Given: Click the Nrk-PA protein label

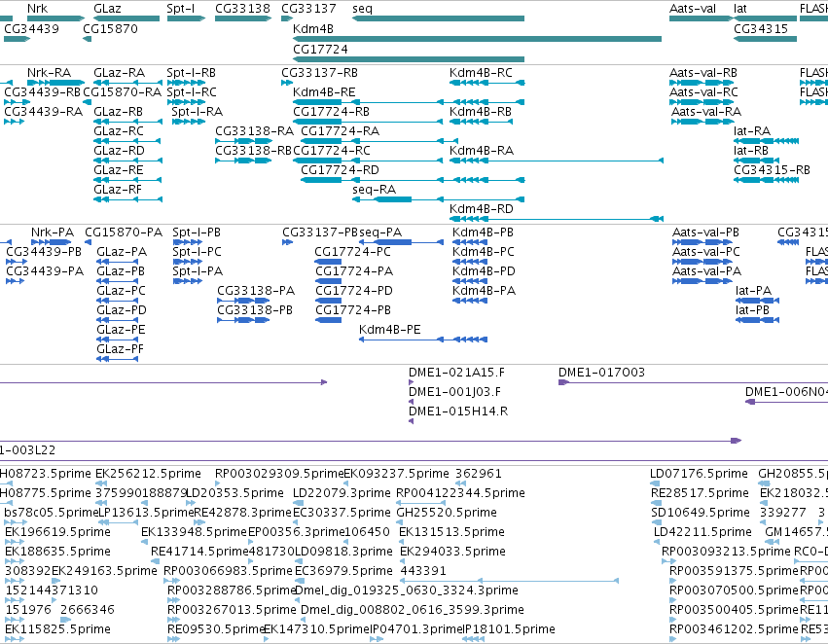Looking at the screenshot, I should pyautogui.click(x=53, y=233).
